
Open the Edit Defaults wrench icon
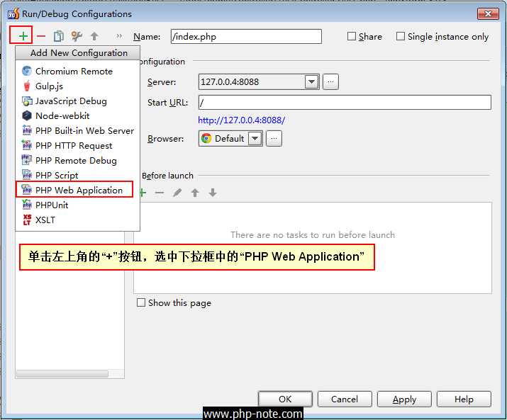click(x=77, y=36)
